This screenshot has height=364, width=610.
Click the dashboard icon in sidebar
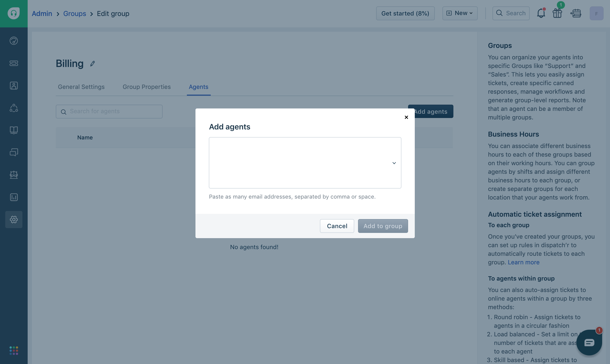coord(14,41)
